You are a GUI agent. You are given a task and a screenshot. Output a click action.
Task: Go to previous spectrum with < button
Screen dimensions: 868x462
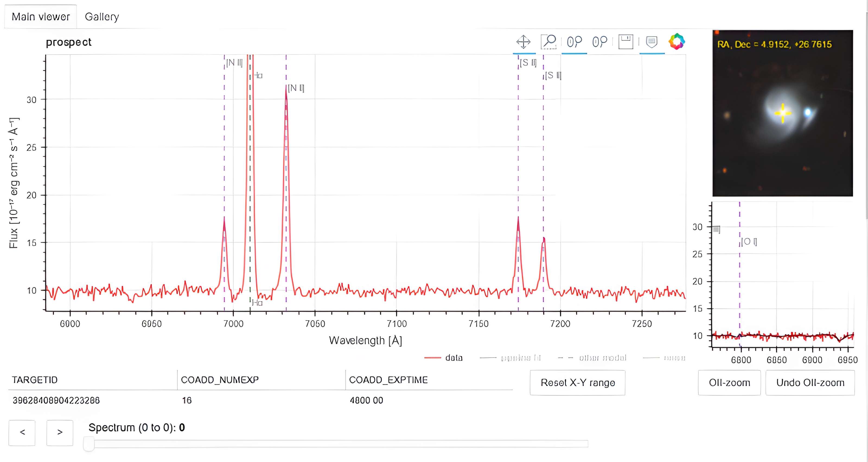[22, 432]
